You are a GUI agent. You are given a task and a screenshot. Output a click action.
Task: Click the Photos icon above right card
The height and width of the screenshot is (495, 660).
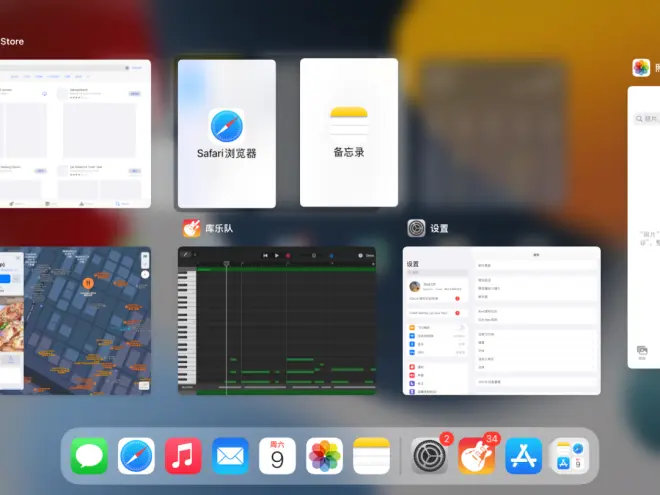coord(641,67)
